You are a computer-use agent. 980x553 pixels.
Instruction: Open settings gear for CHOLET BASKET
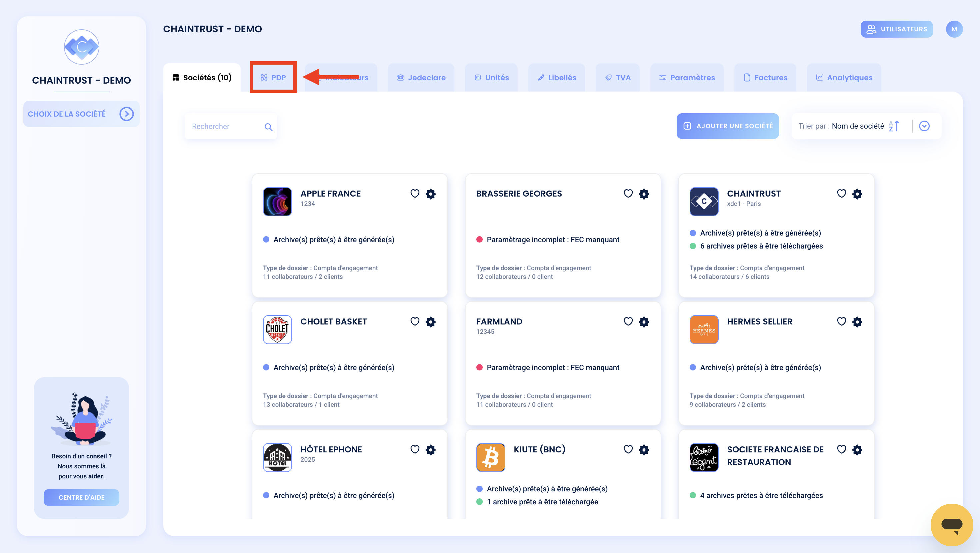[x=430, y=322]
